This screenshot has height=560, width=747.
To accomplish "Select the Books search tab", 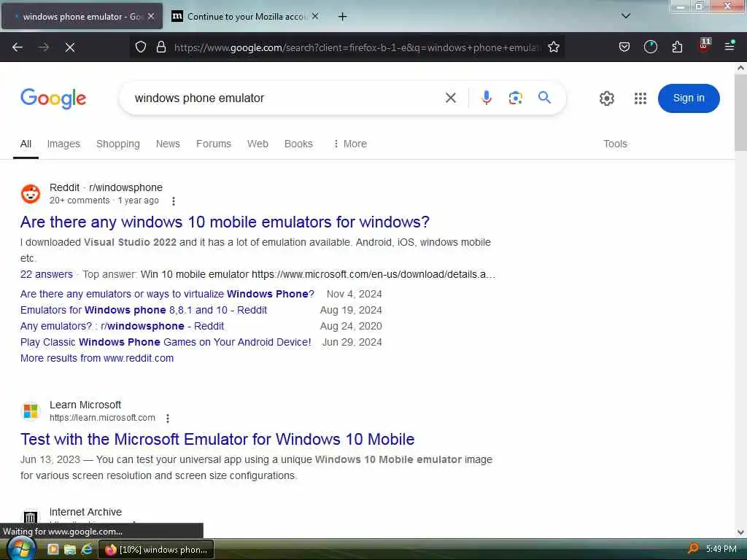I will point(298,144).
